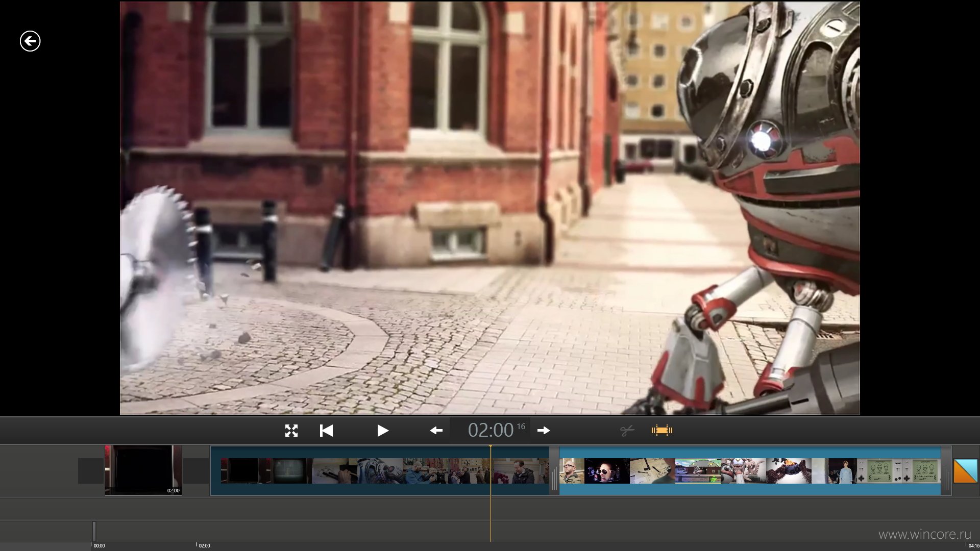Click the robot frame thumbnail in the first clip
Image resolution: width=980 pixels, height=551 pixels.
point(379,471)
